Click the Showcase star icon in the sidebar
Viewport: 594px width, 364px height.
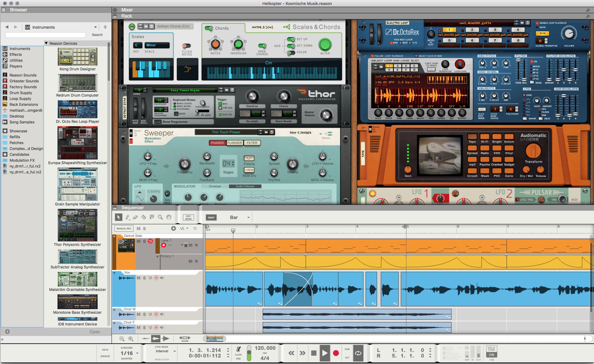point(5,131)
